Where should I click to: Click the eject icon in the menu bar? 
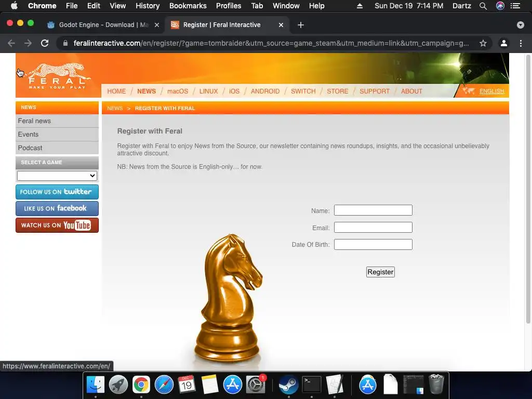(360, 6)
